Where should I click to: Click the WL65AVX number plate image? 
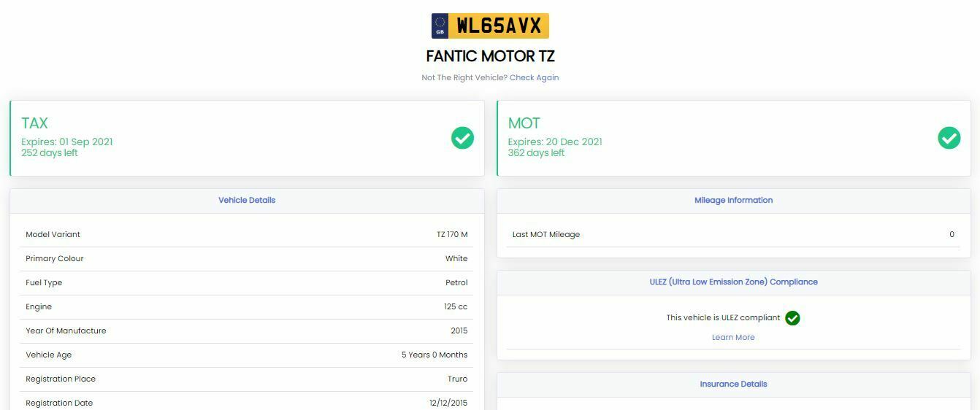pos(490,26)
